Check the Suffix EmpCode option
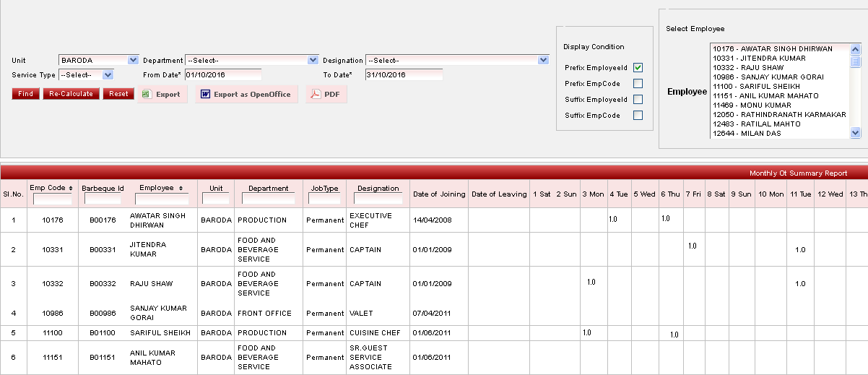This screenshot has height=375, width=868. pyautogui.click(x=638, y=115)
